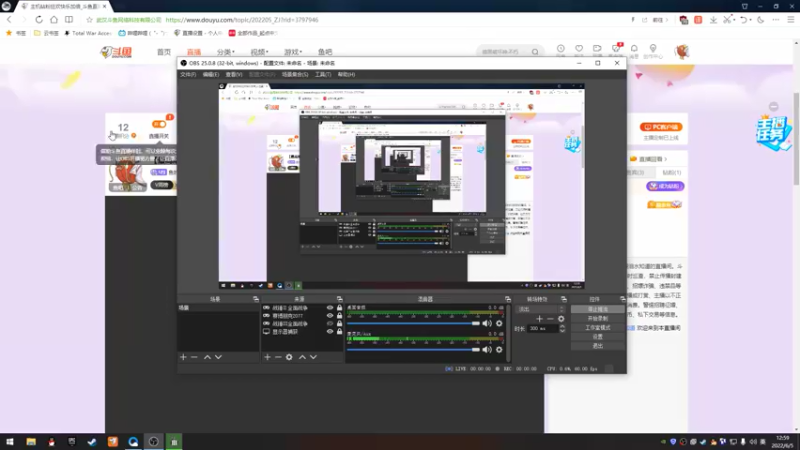Toggle lock on display capture source
Screen dimensions: 800x450
[x=339, y=332]
